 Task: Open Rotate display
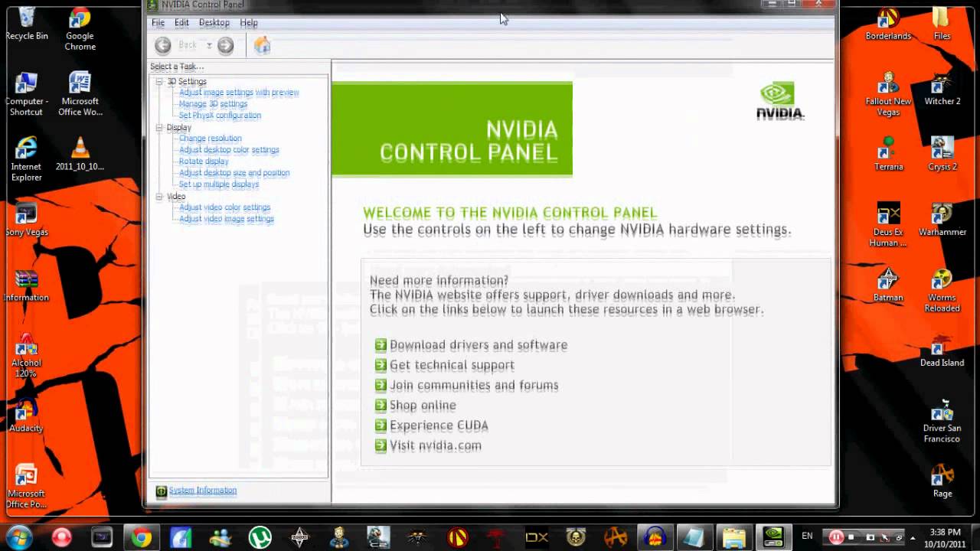coord(204,161)
